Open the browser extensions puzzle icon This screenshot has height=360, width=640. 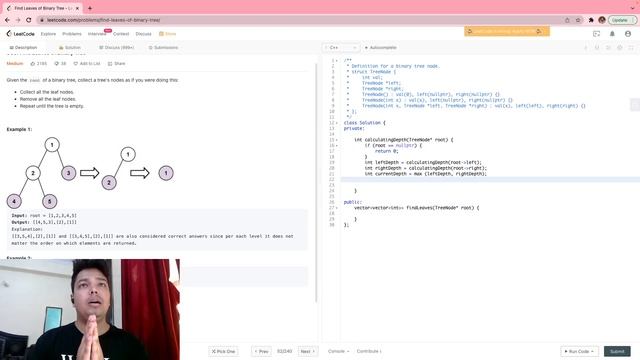point(591,20)
